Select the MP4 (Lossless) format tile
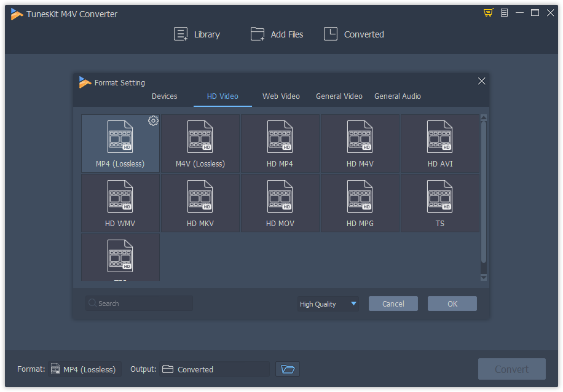The height and width of the screenshot is (392, 563). point(120,143)
